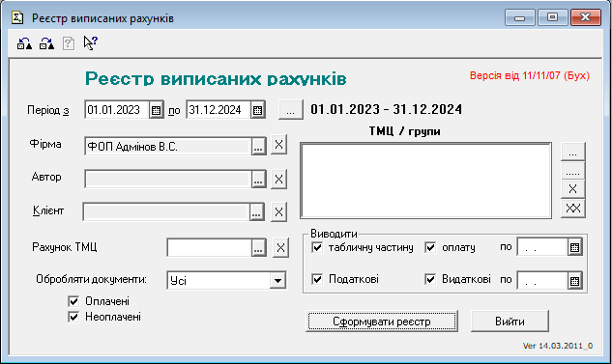Remove all ТМЦ items with XX button
The height and width of the screenshot is (364, 612).
pos(572,209)
